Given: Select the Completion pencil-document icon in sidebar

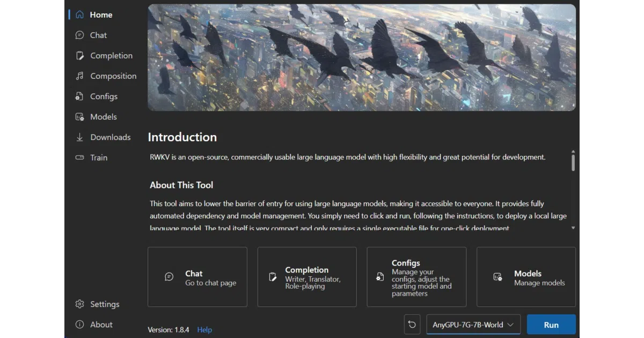Looking at the screenshot, I should 79,55.
